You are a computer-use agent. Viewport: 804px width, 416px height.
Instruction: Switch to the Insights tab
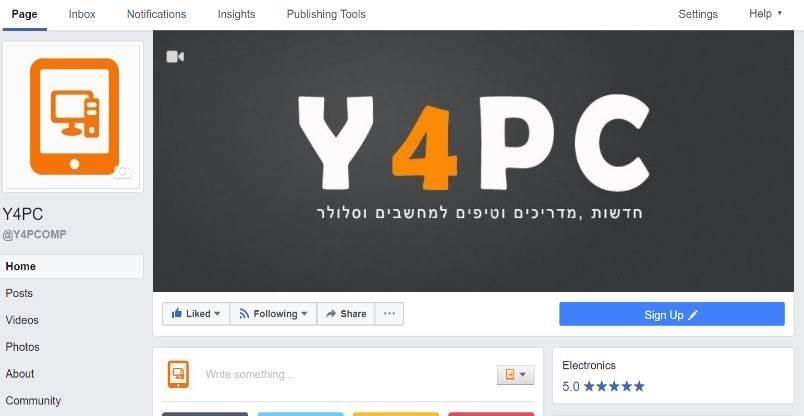point(236,14)
